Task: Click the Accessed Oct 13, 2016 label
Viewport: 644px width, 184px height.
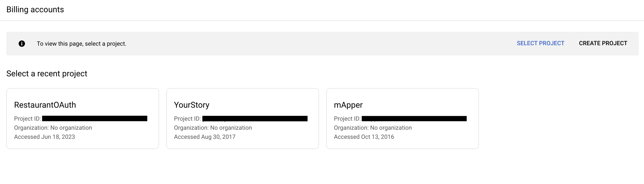Action: 364,137
